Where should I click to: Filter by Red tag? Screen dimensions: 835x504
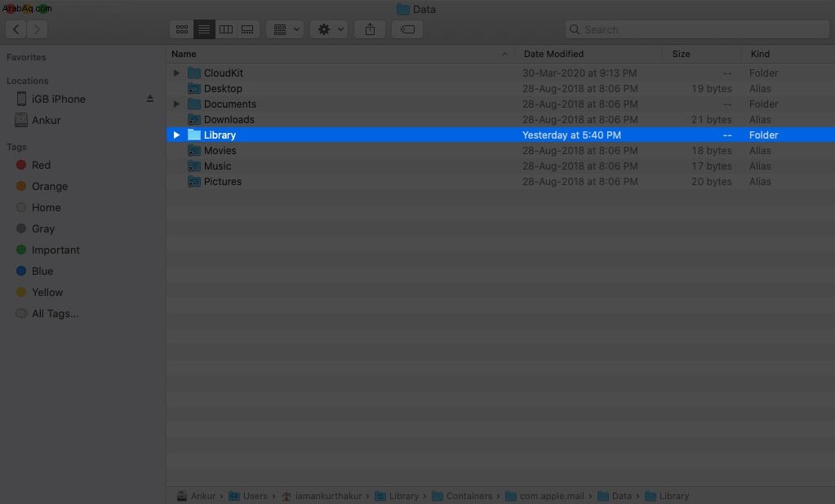click(x=41, y=165)
